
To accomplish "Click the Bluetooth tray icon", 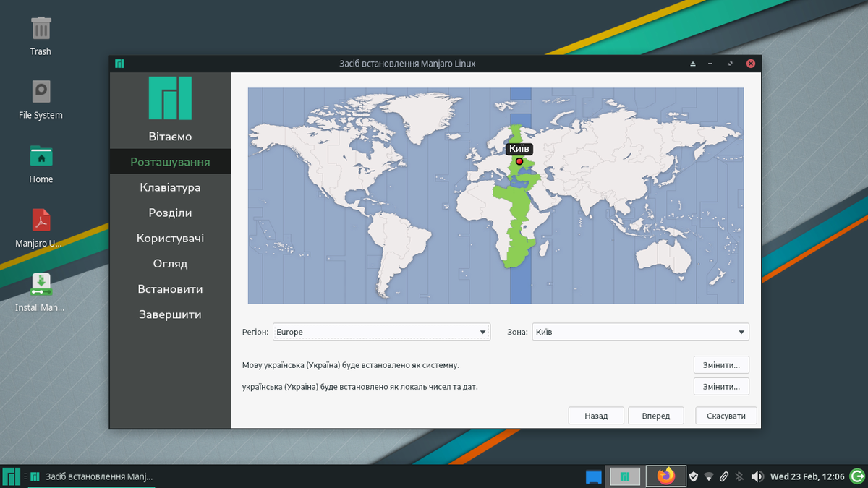I will pos(739,476).
